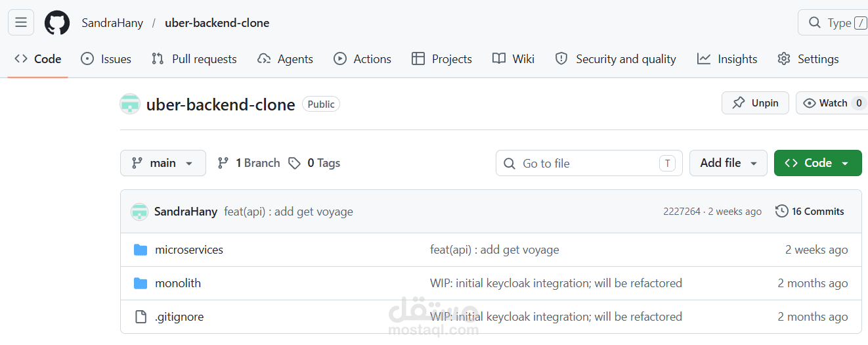
Task: Click the monolith folder icon
Action: [141, 283]
